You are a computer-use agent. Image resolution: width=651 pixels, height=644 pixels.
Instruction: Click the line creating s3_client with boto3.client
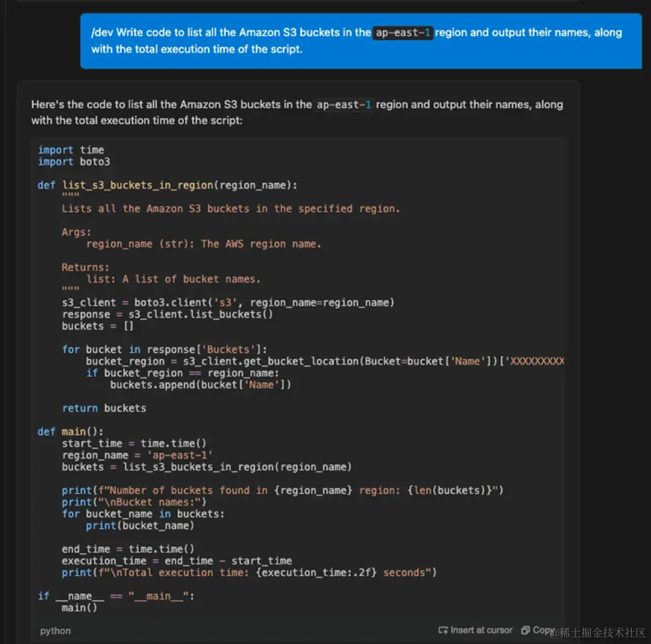click(228, 302)
